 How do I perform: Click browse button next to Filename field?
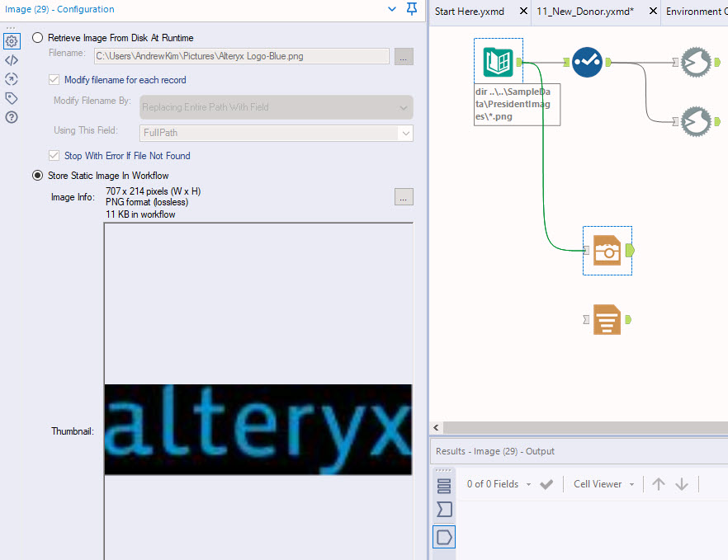click(x=403, y=56)
